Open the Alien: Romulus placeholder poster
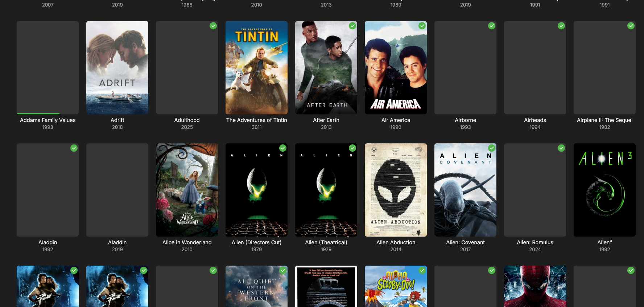644x307 pixels. pos(535,190)
